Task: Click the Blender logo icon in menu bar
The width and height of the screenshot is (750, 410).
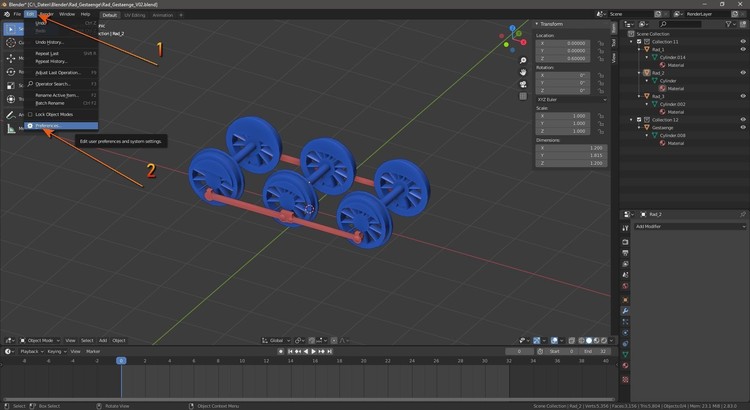Action: tap(7, 14)
